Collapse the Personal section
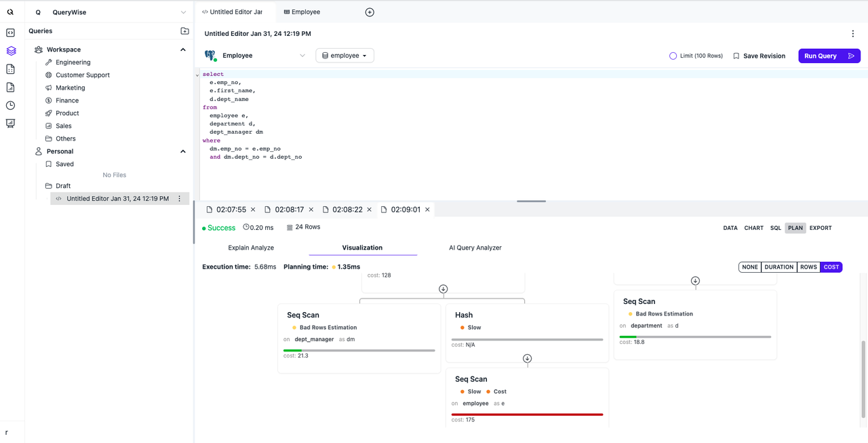This screenshot has height=443, width=868. (183, 151)
